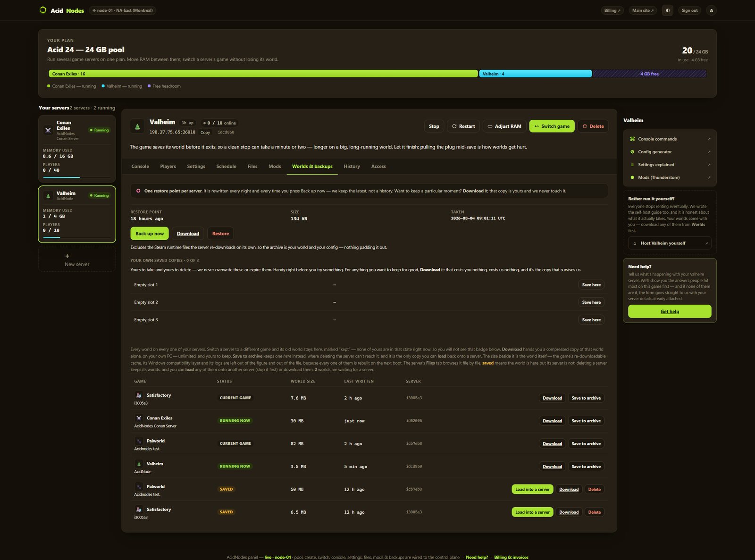755x560 pixels.
Task: Click the Conan Exiles · 16 pool bar segment
Action: coord(263,74)
